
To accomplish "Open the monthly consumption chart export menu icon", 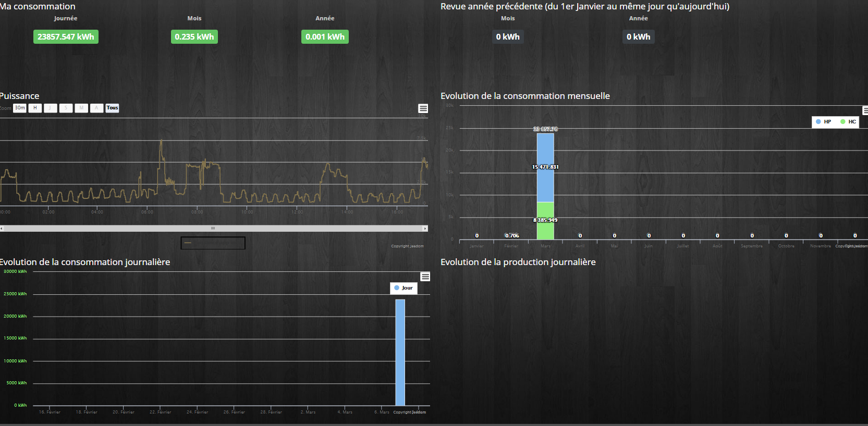I will point(865,110).
